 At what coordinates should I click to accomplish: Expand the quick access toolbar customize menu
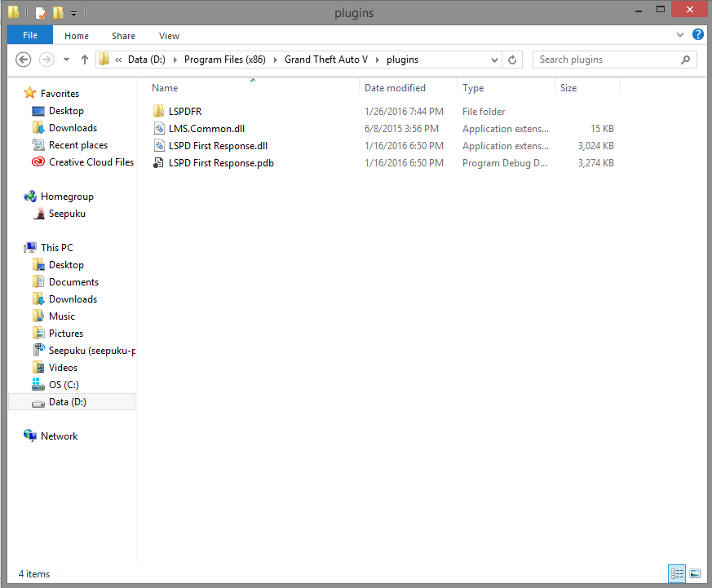coord(73,12)
